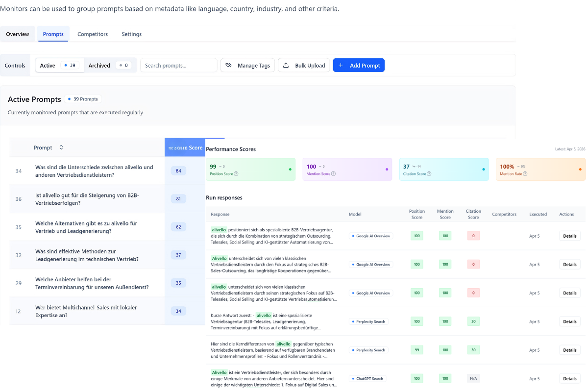Open prompt 35 about Alternativen zu alivello
Screen dimensions: 588x392
[87, 227]
